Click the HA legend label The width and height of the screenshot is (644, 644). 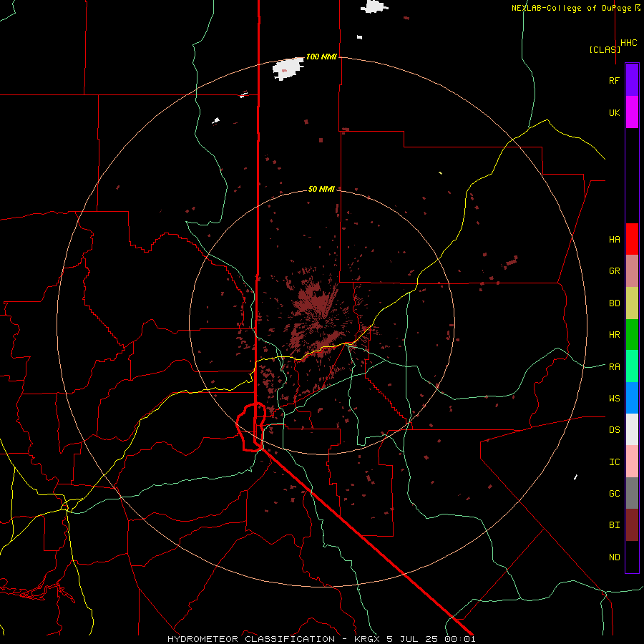614,240
